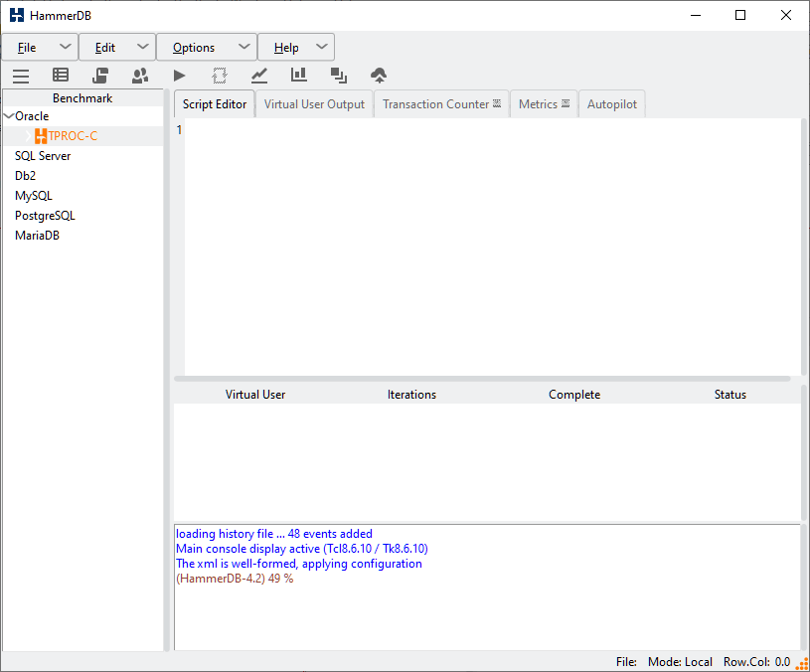Select MariaDB in the benchmark tree
This screenshot has width=810, height=672.
pos(37,236)
